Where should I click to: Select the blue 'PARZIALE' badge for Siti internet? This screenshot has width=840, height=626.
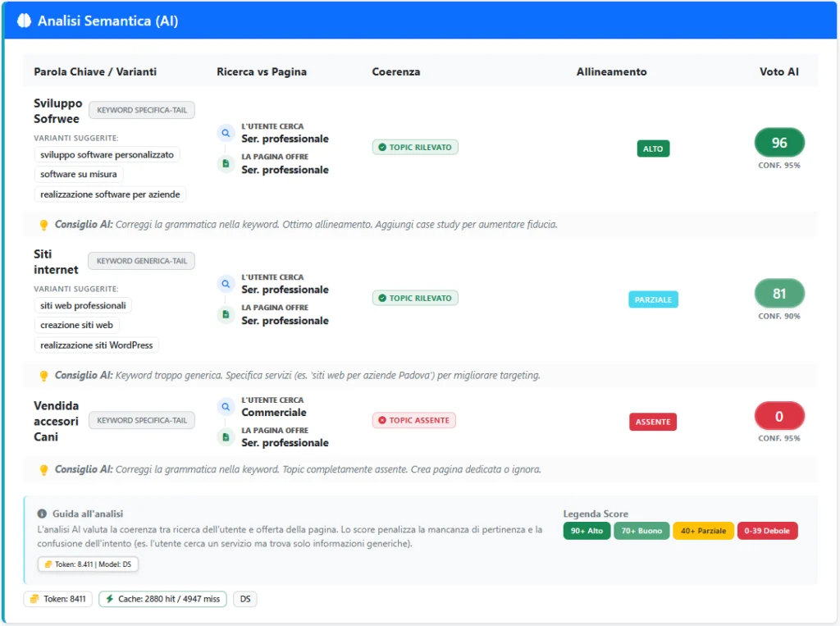click(653, 299)
